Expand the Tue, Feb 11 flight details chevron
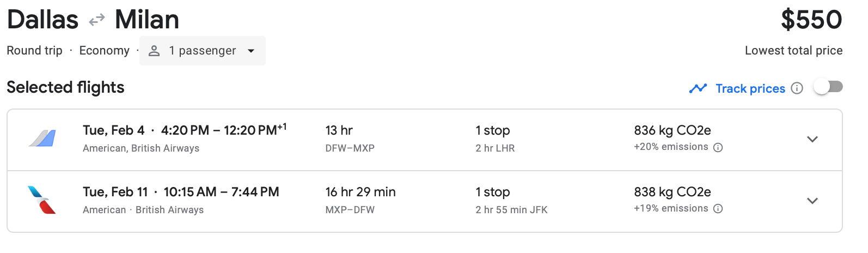This screenshot has width=868, height=253. click(812, 201)
